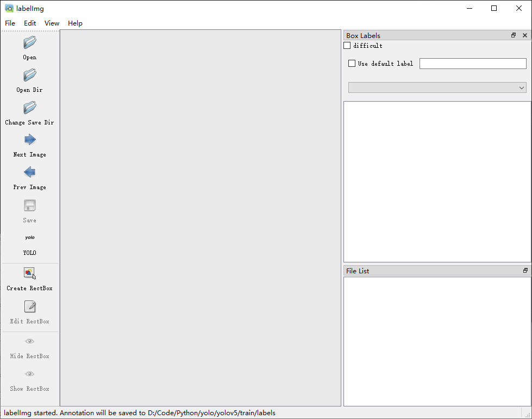
Task: Click Show RectBox eye icon
Action: [x=29, y=374]
